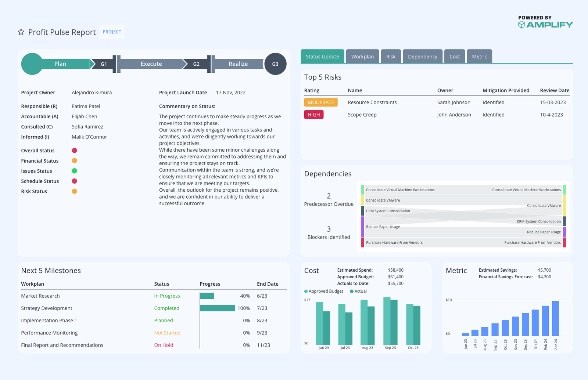Click the HIGH rating badge for Scope Creep

[313, 115]
